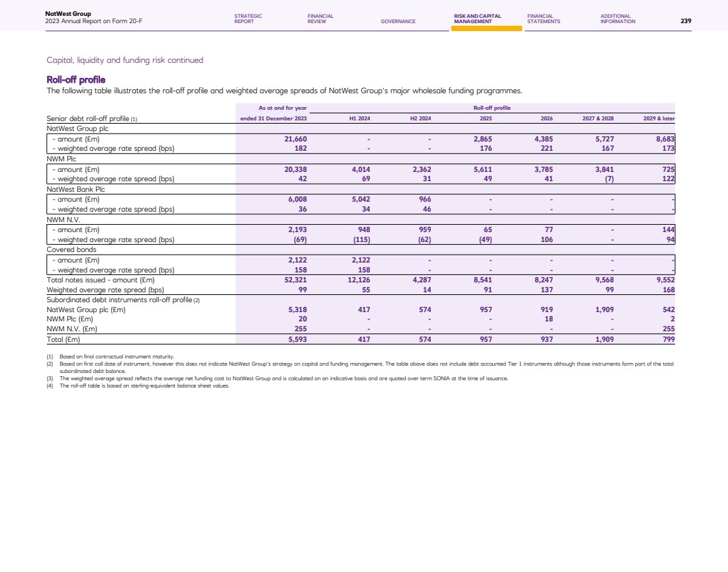
Task: Click the bold Roll-off profile section heading
Action: click(75, 80)
